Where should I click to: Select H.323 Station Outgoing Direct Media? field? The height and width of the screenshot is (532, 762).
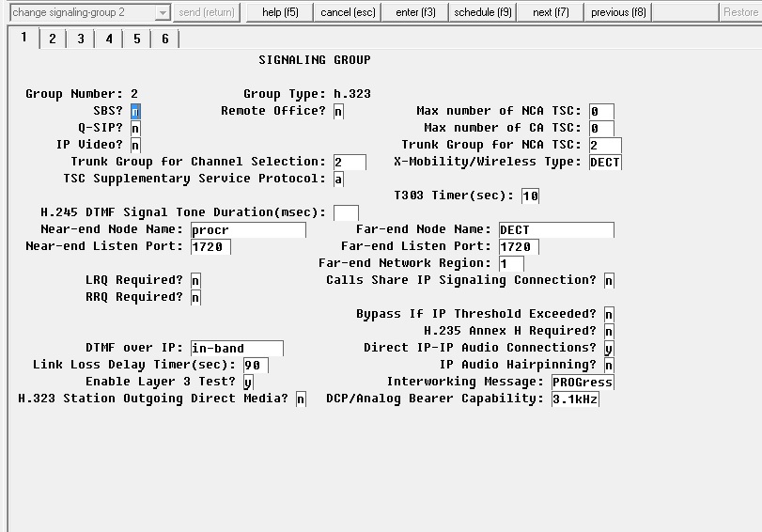click(301, 399)
